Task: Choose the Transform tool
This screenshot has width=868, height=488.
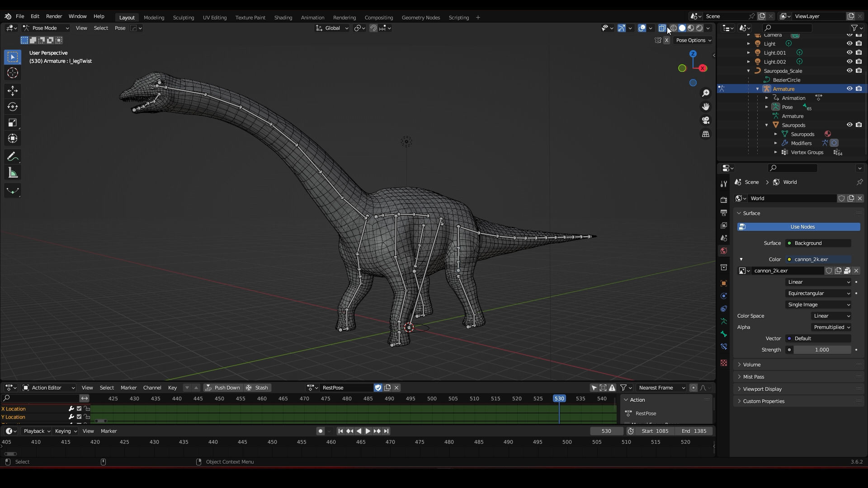Action: (13, 138)
